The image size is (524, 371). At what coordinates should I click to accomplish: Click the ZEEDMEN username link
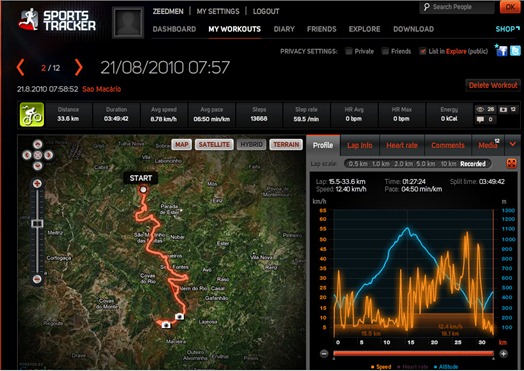pyautogui.click(x=168, y=11)
